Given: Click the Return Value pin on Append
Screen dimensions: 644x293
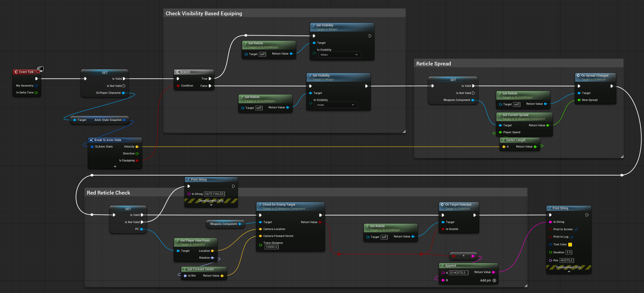Looking at the screenshot, I should (x=494, y=272).
